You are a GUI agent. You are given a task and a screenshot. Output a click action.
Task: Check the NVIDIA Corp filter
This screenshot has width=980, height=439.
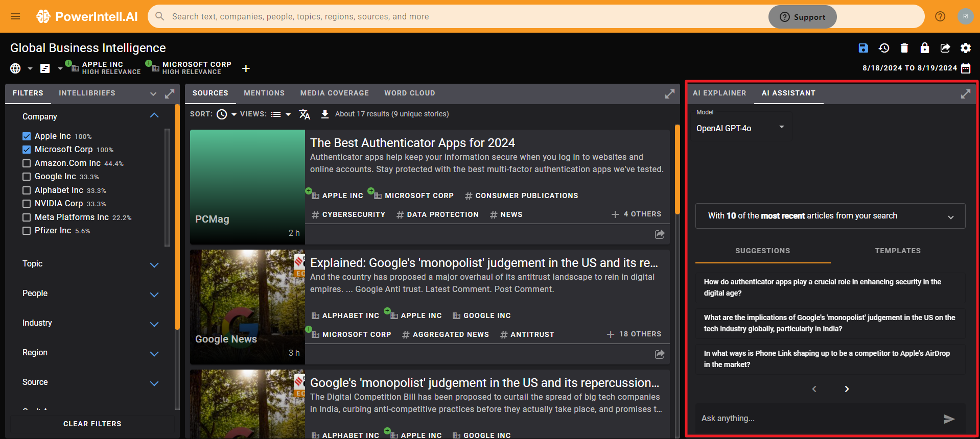pos(27,204)
